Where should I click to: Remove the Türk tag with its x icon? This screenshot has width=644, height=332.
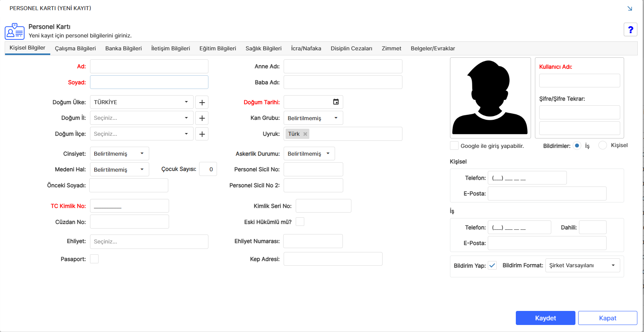305,134
